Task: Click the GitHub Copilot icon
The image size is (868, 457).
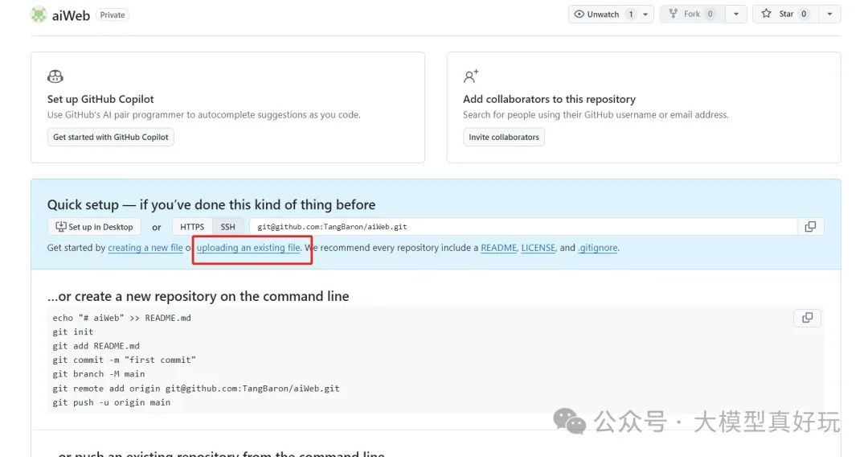Action: coord(55,76)
